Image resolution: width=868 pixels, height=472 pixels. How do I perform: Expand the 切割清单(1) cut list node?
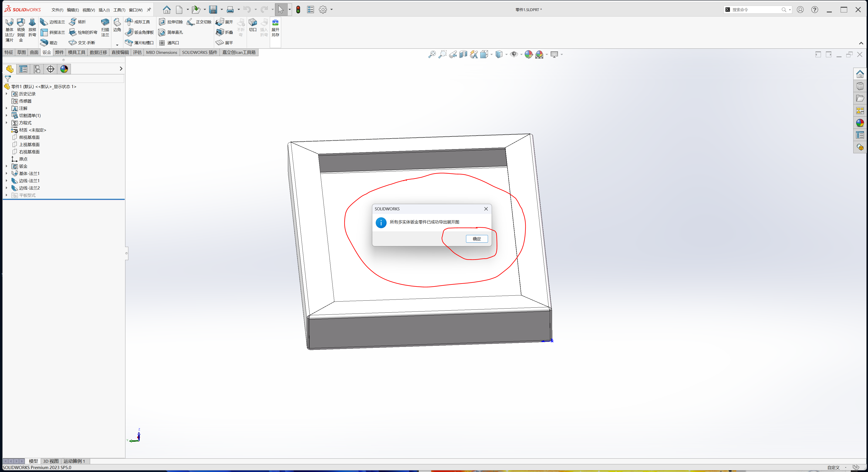coord(6,115)
